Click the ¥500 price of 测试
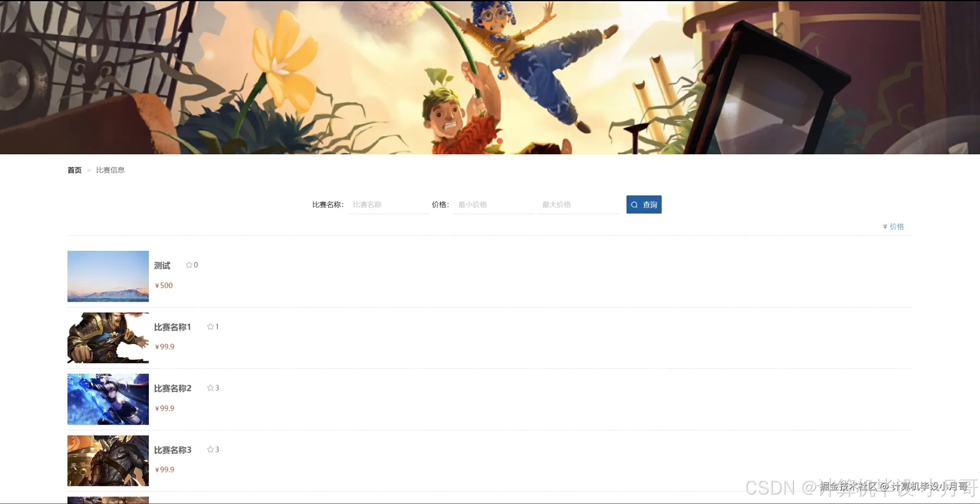 point(164,285)
